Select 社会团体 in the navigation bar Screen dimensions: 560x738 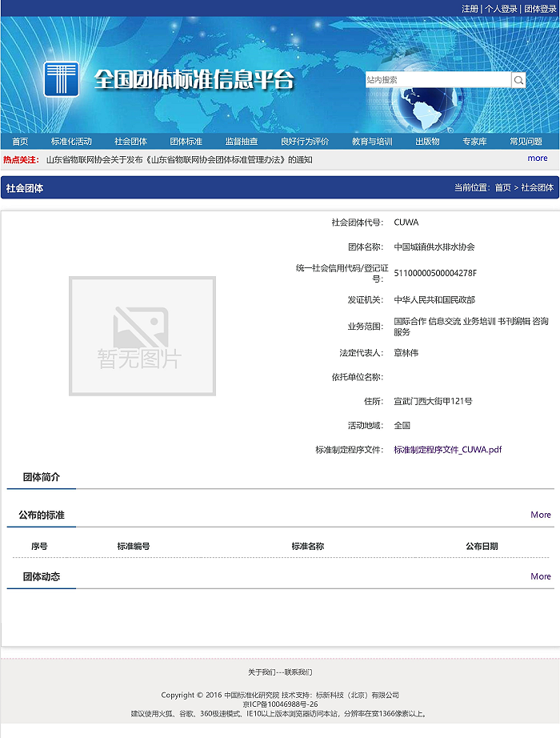click(x=130, y=142)
